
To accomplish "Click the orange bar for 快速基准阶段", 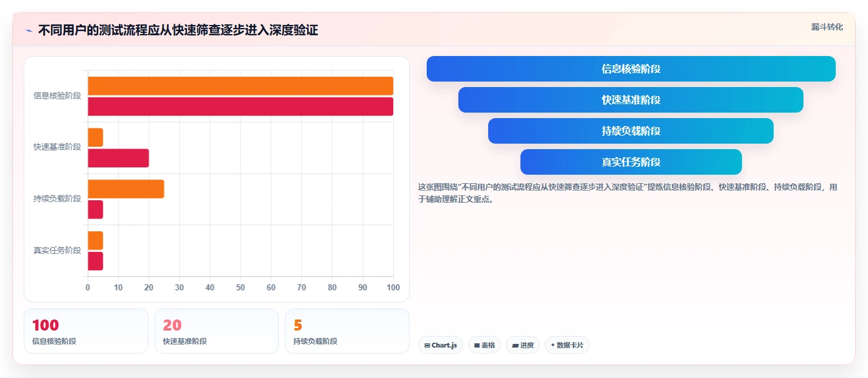I will [96, 138].
